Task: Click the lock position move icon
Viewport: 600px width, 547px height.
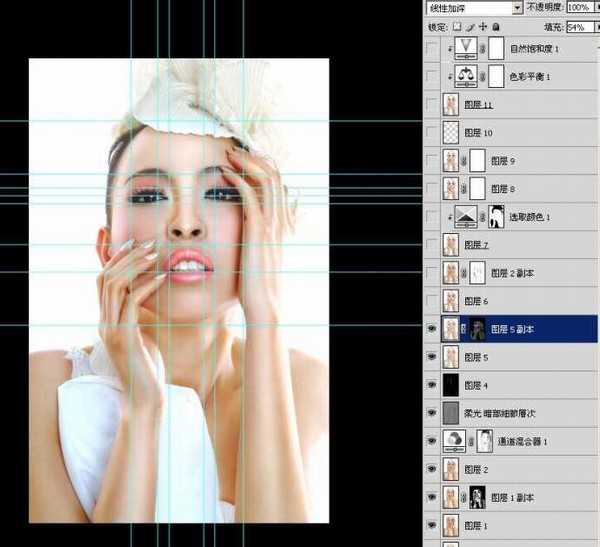Action: coord(483,27)
